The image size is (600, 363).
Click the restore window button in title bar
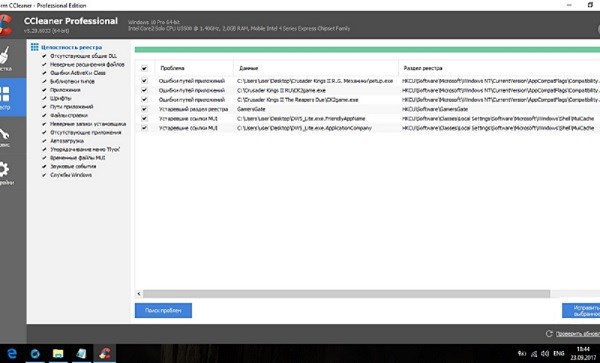point(590,5)
